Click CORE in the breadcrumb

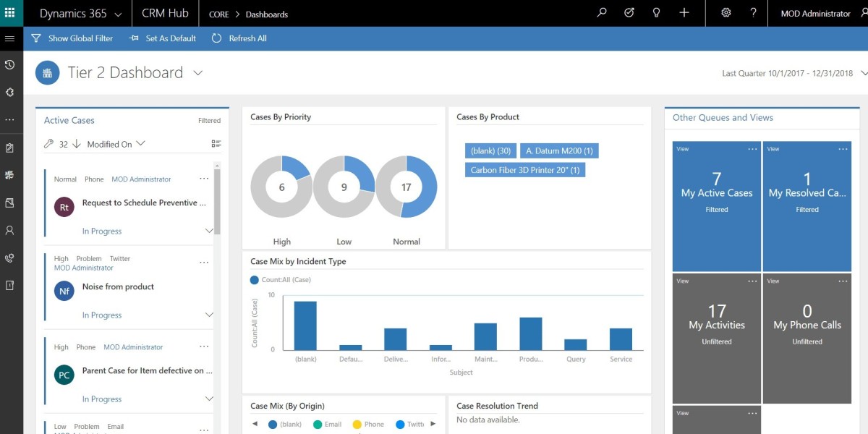(218, 14)
